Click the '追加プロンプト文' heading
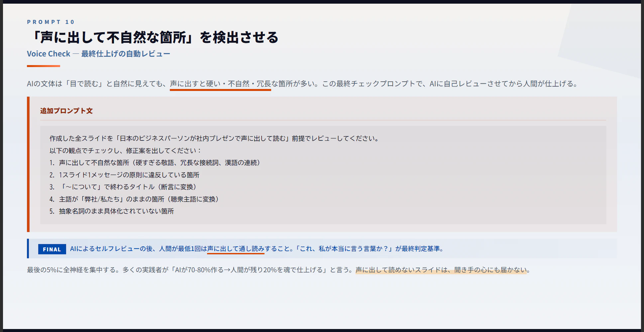 click(66, 111)
